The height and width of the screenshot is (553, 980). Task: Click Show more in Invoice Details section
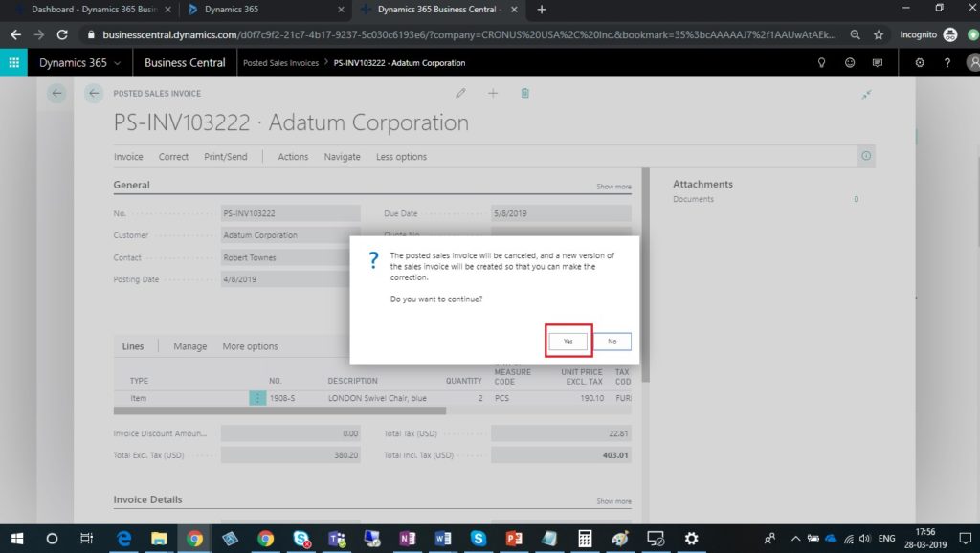coord(613,501)
